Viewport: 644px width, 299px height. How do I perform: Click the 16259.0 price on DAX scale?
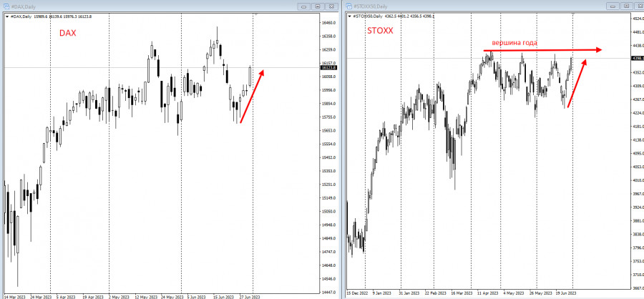click(x=329, y=49)
